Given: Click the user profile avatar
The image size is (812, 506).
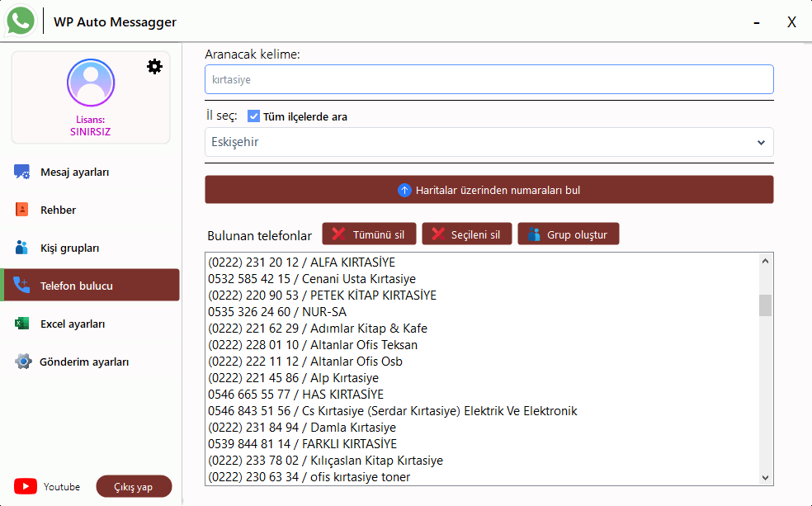Looking at the screenshot, I should (91, 83).
